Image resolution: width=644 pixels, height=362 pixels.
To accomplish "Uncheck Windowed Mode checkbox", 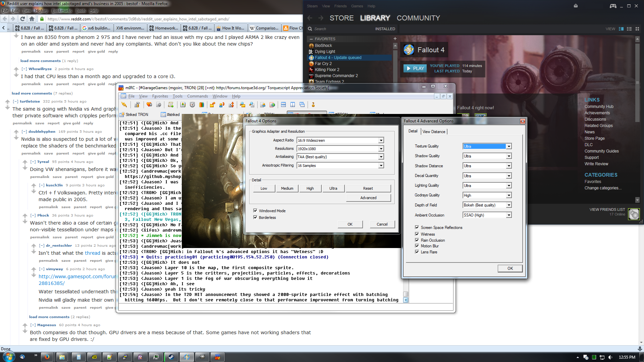I will (x=255, y=211).
